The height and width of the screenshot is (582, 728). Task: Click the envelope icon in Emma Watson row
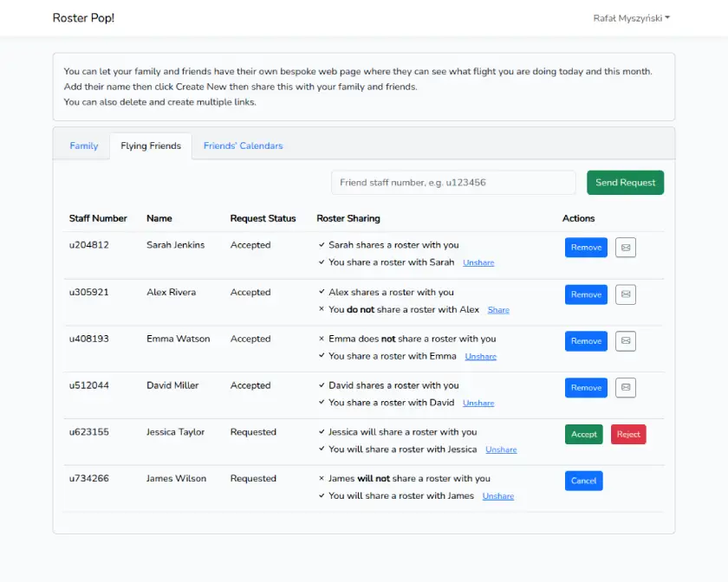[626, 340]
